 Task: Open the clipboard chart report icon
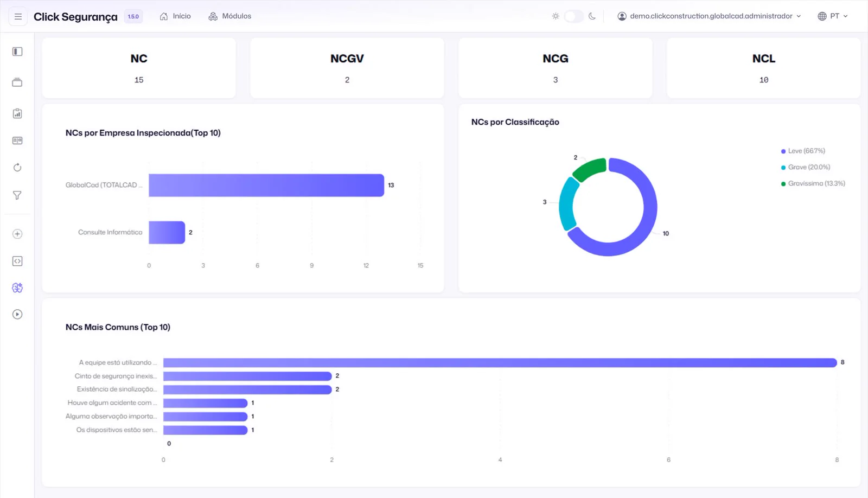[17, 113]
